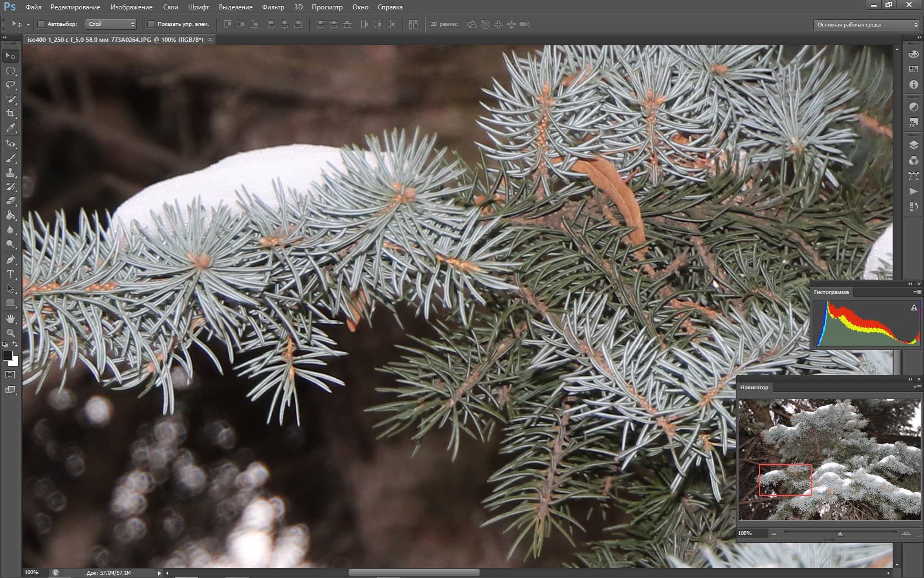Open the Навигатор panel options menu
The width and height of the screenshot is (924, 578).
click(x=917, y=388)
